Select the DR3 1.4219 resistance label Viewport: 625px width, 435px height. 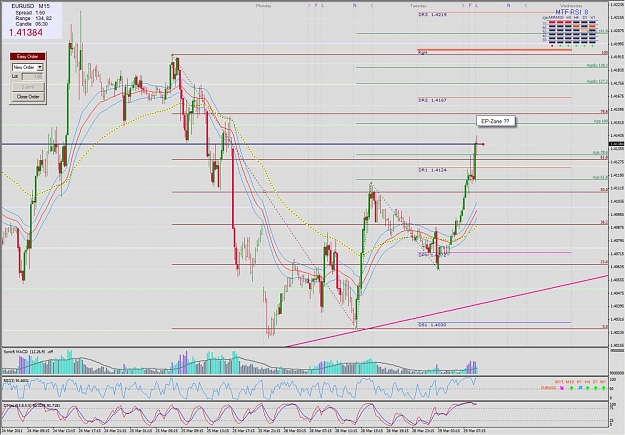tap(432, 15)
